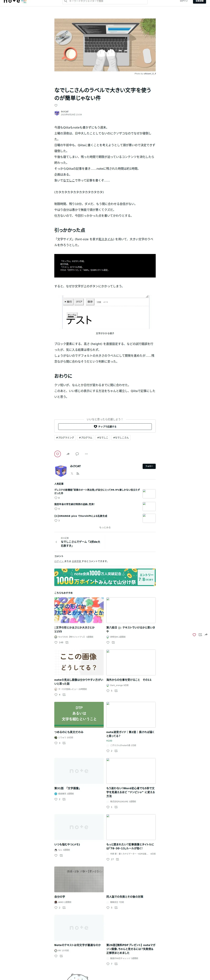Open comments via the speech bubble icon
This screenshot has height=980, width=210.
(x=77, y=454)
